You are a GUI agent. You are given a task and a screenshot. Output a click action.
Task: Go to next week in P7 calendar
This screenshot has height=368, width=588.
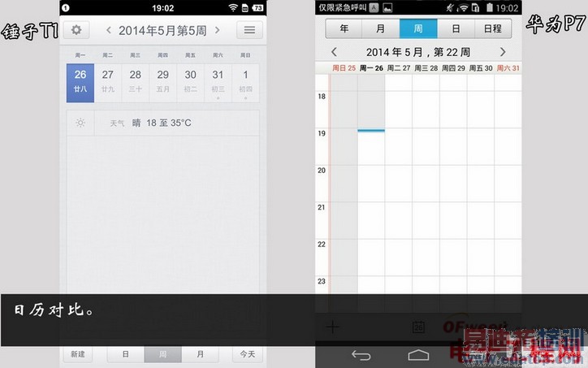point(503,52)
